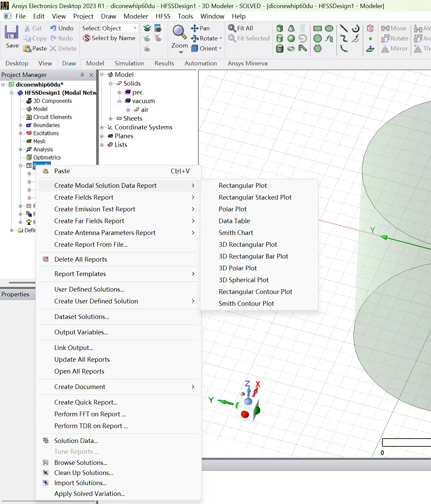
Task: Click the Select by Name icon
Action: tap(87, 38)
